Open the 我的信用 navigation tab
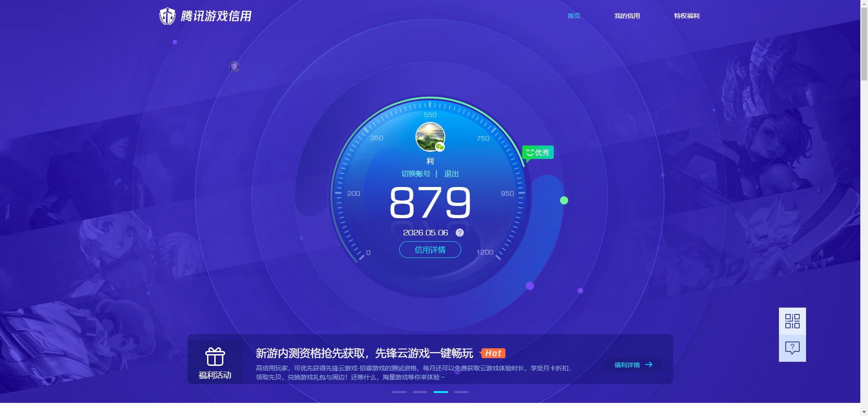Viewport: 868px width, 416px height. tap(627, 16)
